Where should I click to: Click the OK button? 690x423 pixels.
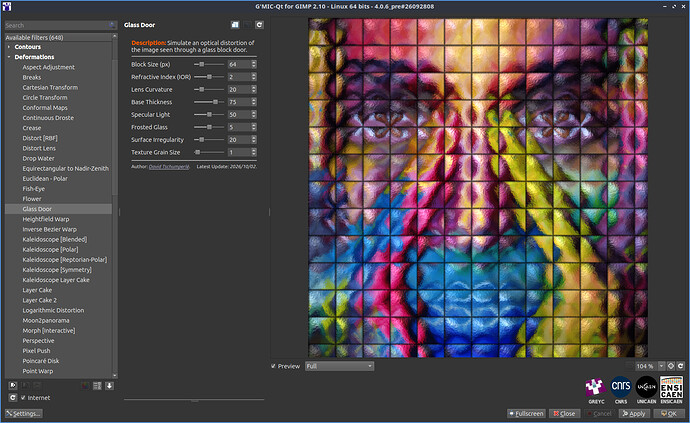[669, 413]
